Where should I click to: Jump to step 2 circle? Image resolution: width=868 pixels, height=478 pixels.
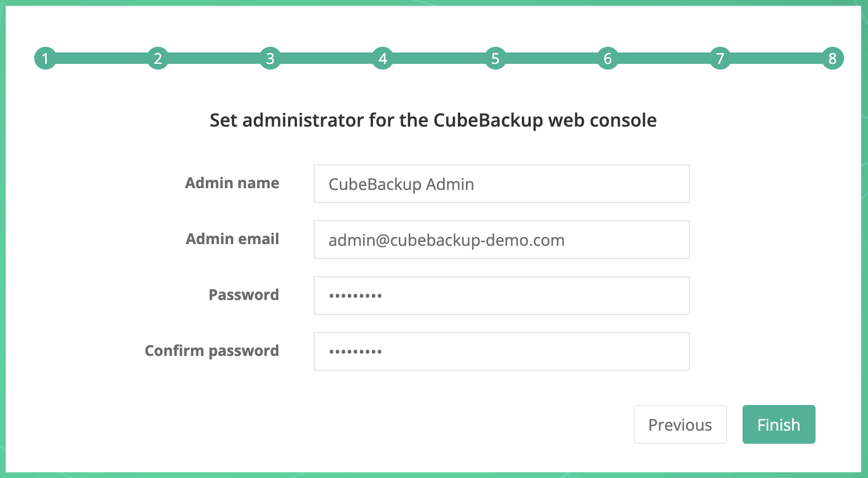[158, 58]
